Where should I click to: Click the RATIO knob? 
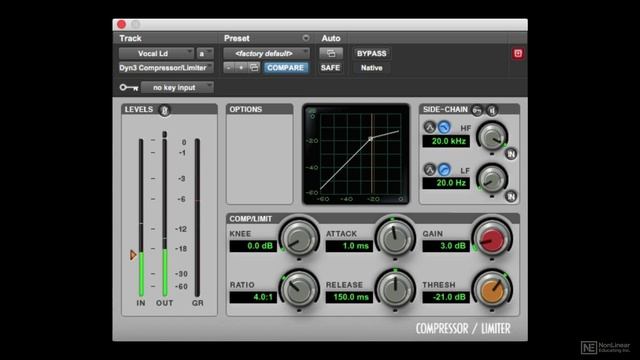pyautogui.click(x=299, y=289)
